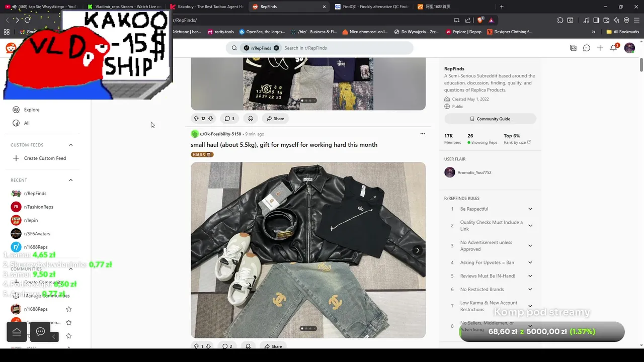This screenshot has width=644, height=362.
Task: Open the browser main hamburger menu
Action: 636,20
